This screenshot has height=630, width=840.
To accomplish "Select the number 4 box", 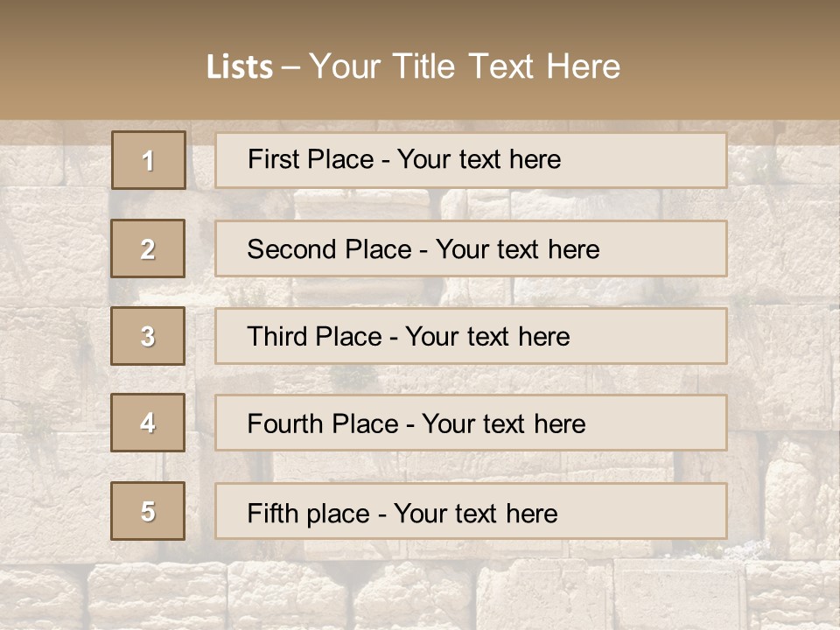I will pos(148,423).
